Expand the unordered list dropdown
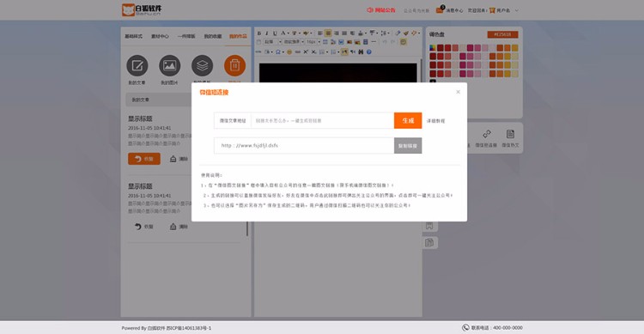The width and height of the screenshot is (644, 334). [338, 52]
